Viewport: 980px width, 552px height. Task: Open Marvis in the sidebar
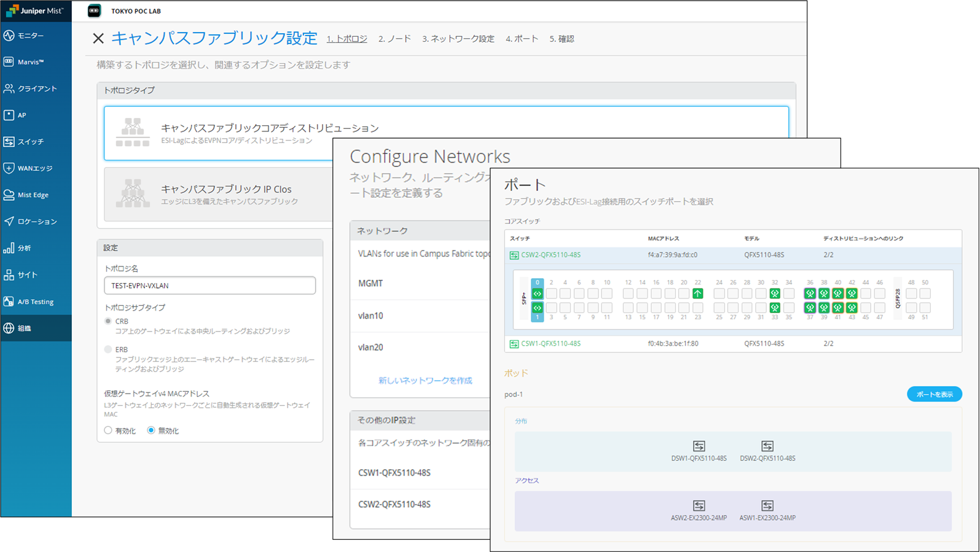31,62
